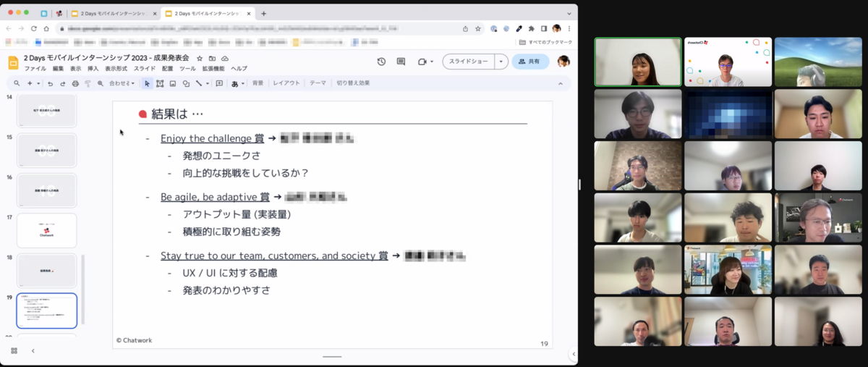
Task: Click the 切り替え効果 transition button
Action: coord(353,83)
